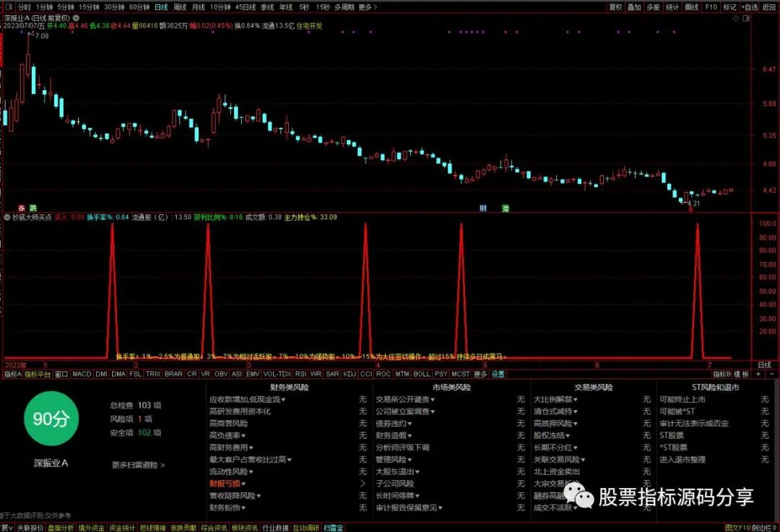This screenshot has height=532, width=780.
Task: Click the 涨 marker below the chart
Action: point(22,208)
